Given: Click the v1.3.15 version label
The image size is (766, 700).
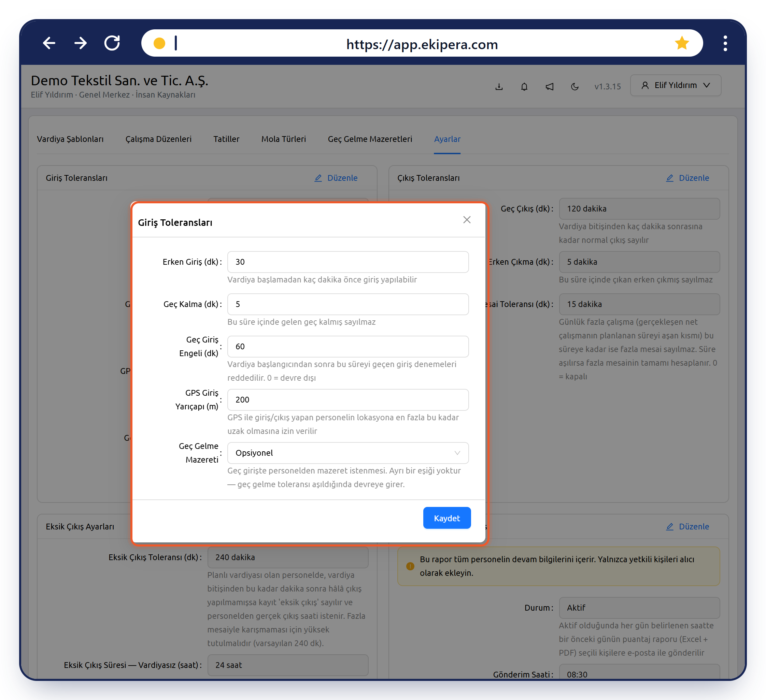Looking at the screenshot, I should 607,87.
